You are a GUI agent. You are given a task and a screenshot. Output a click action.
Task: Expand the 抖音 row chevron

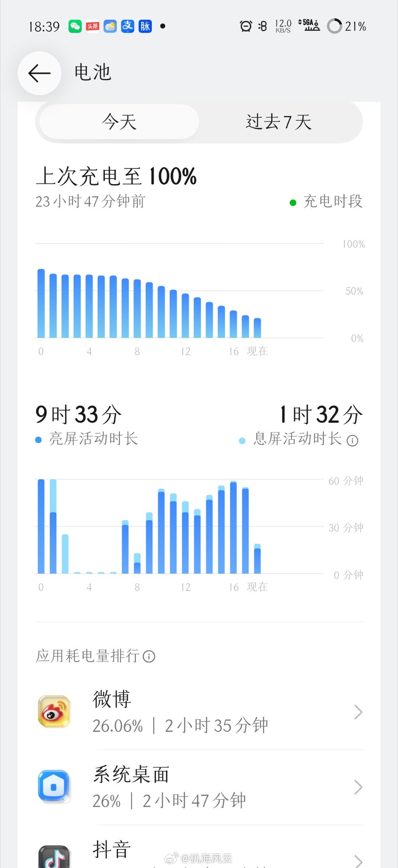(x=358, y=861)
